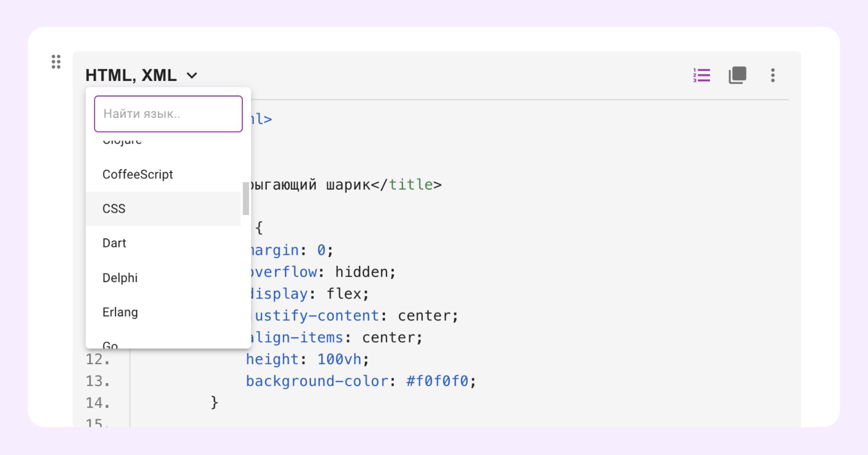
Task: Click line number 12 in the gutter
Action: (97, 360)
